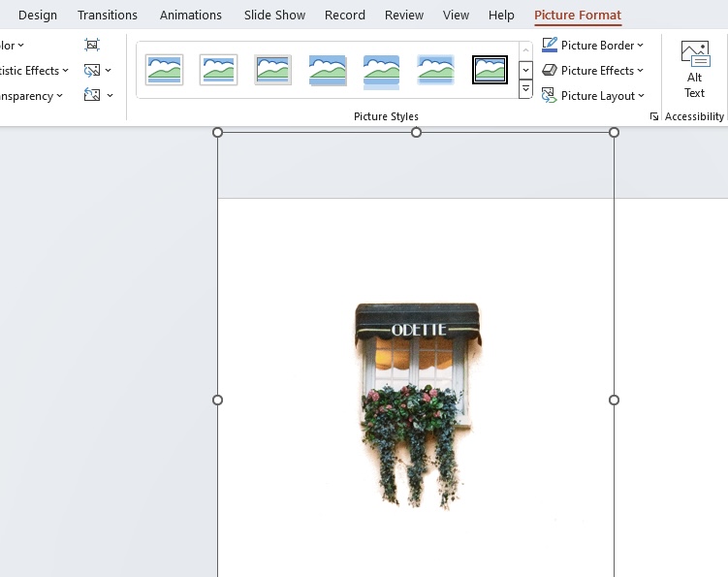Click the Picture Effects icon
The width and height of the screenshot is (728, 577).
click(x=550, y=70)
